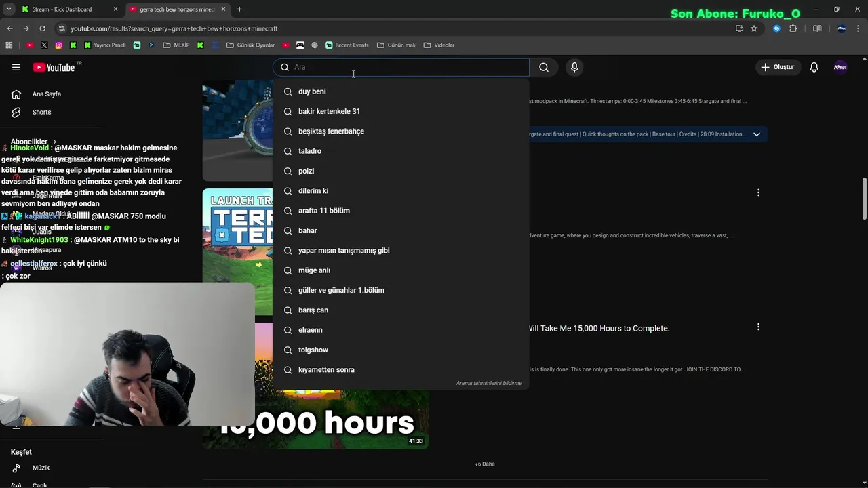868x488 pixels.
Task: Click the YouTube URL address bar
Action: pyautogui.click(x=400, y=28)
